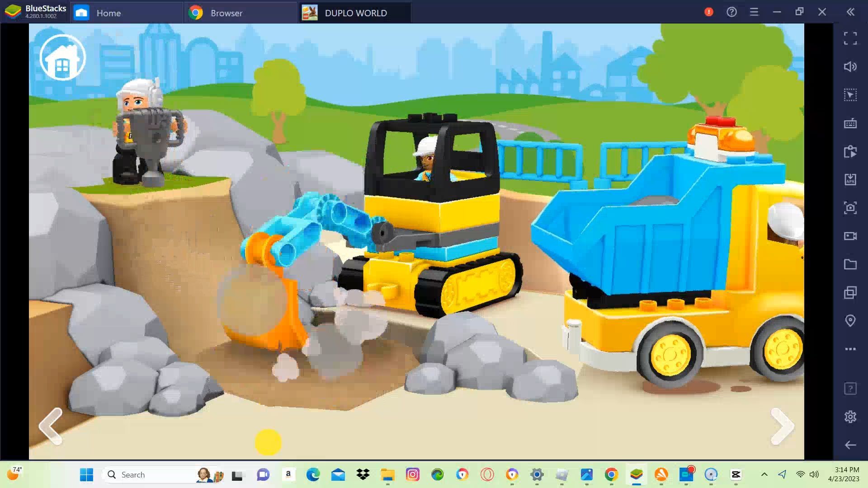The height and width of the screenshot is (488, 868).
Task: Open multi-instance manager icon
Action: [x=850, y=293]
